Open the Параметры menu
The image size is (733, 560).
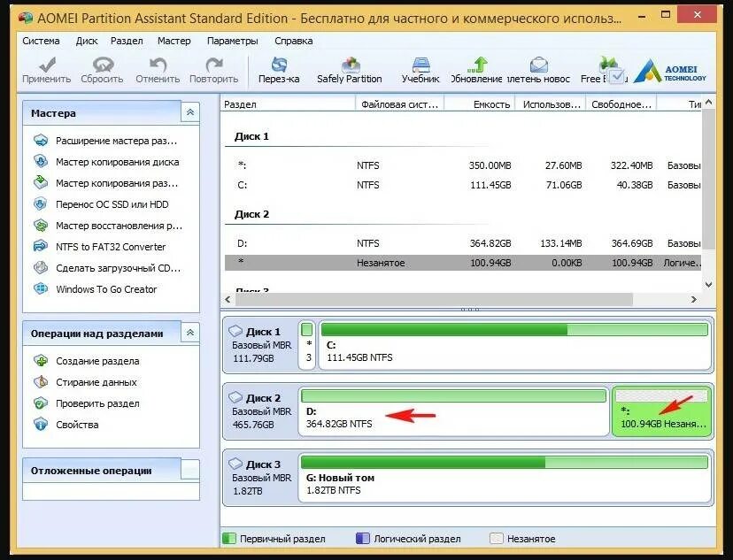pyautogui.click(x=232, y=41)
